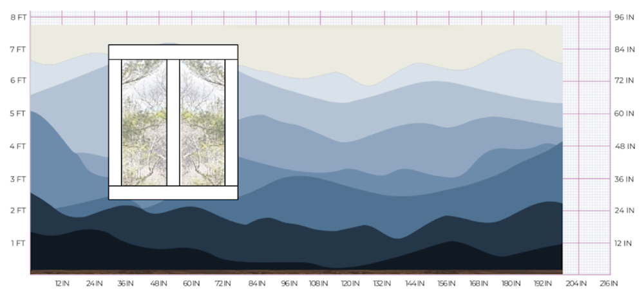This screenshot has height=297, width=644.
Task: Click the left window pane tree image
Action: tap(144, 122)
